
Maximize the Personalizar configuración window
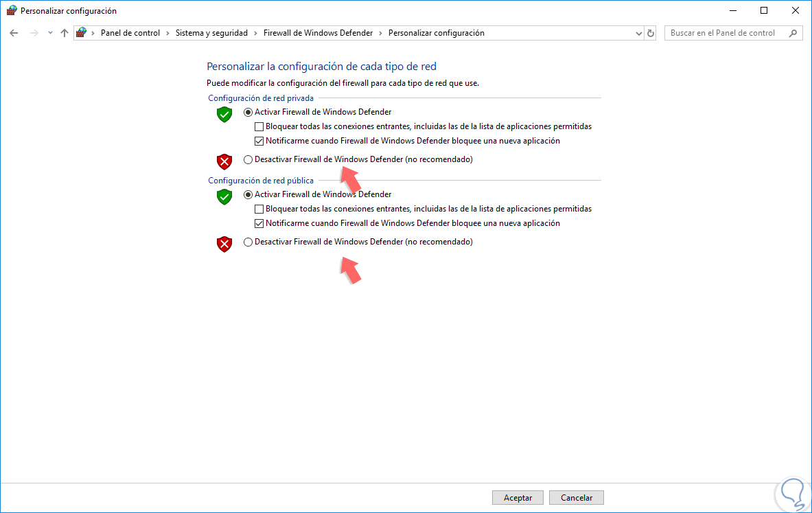764,10
